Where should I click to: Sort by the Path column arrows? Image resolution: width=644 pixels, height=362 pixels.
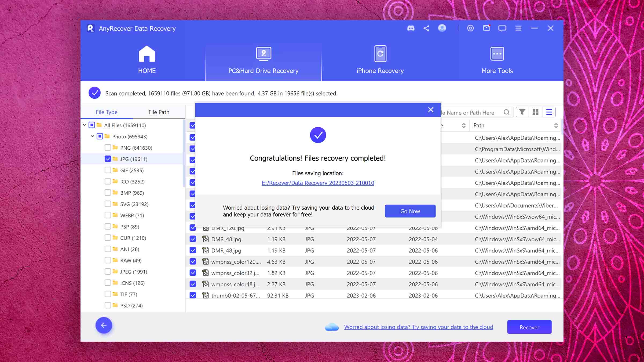556,125
